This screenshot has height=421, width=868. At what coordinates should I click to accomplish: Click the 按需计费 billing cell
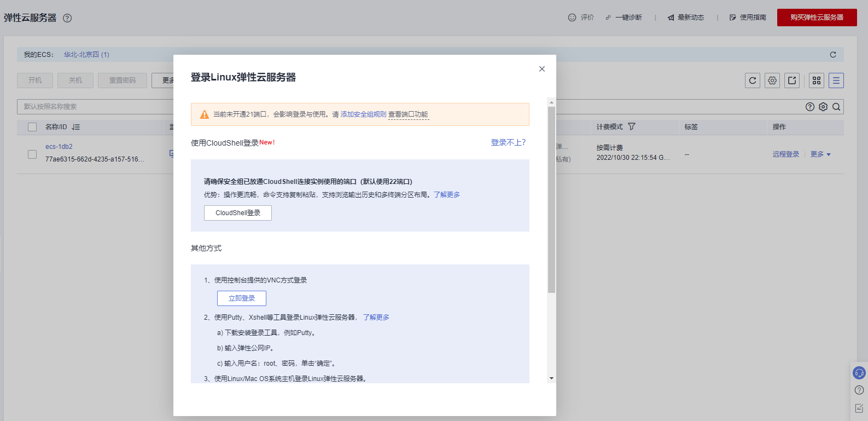tap(610, 148)
